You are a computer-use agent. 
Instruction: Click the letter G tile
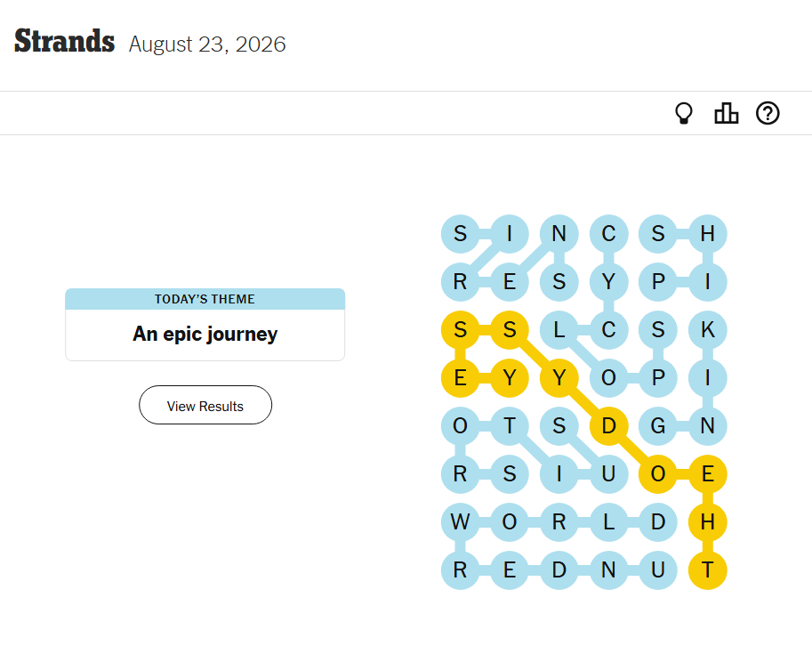[x=657, y=426]
